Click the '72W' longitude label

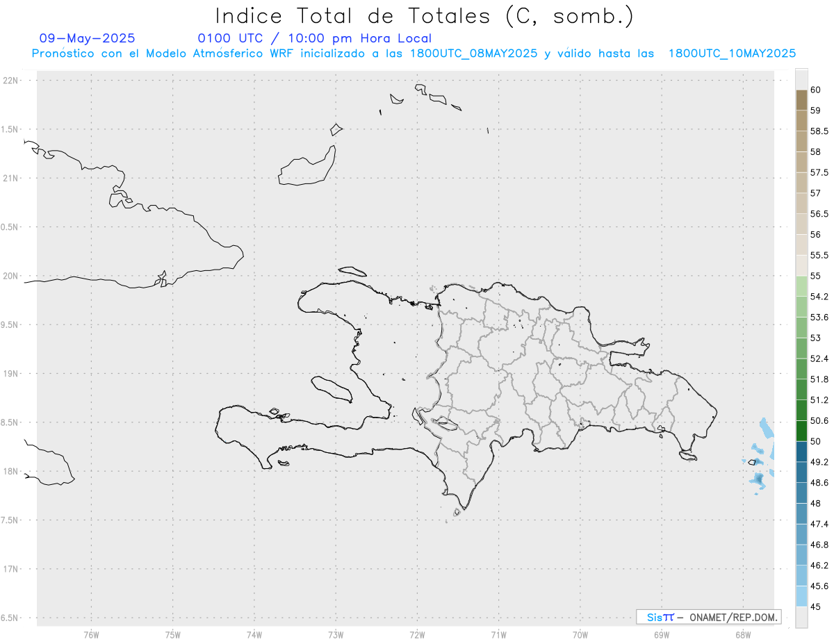[417, 634]
